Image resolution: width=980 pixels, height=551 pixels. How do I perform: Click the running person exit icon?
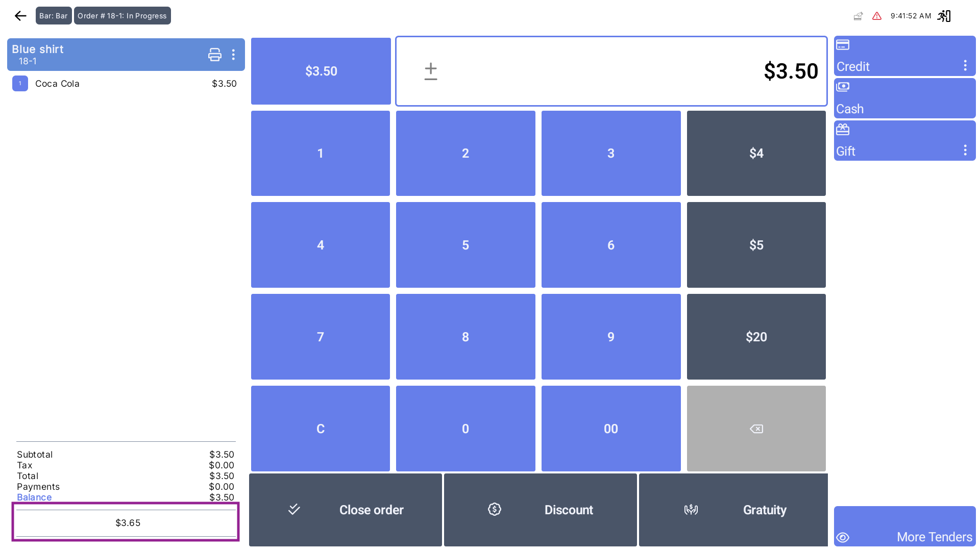944,16
